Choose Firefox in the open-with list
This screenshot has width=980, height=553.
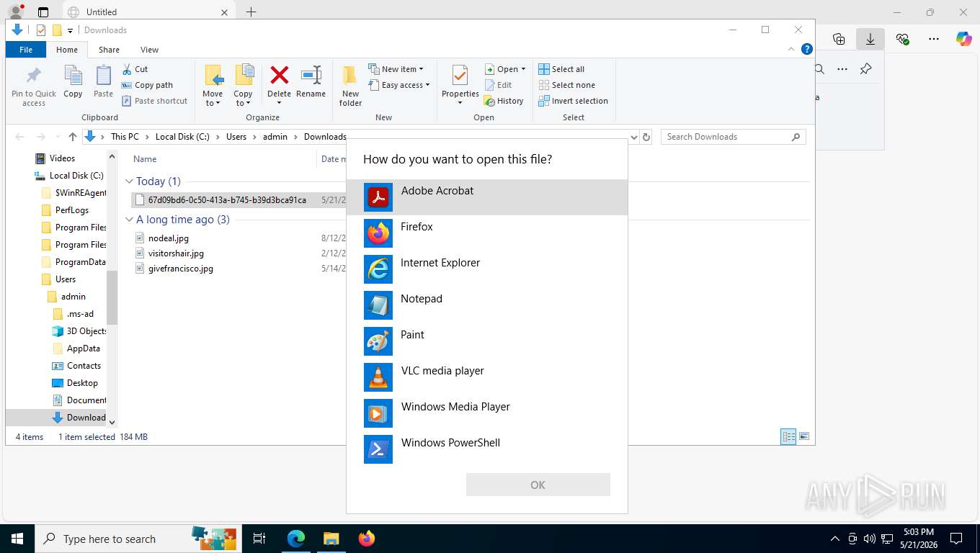(x=486, y=233)
